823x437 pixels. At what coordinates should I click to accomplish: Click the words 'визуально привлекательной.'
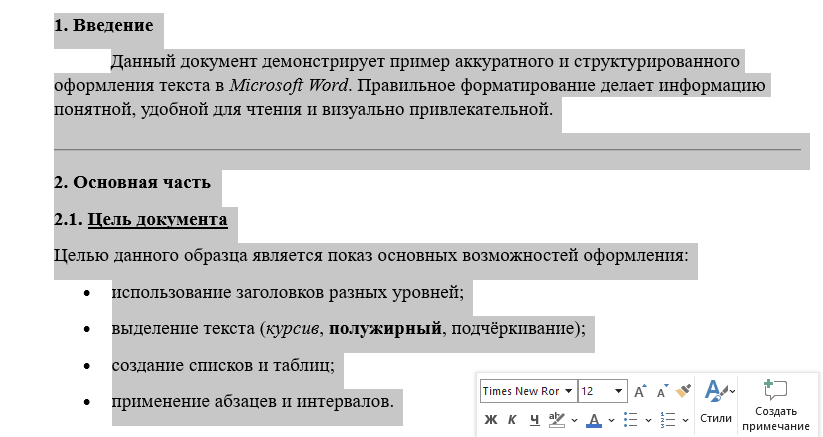coord(437,109)
